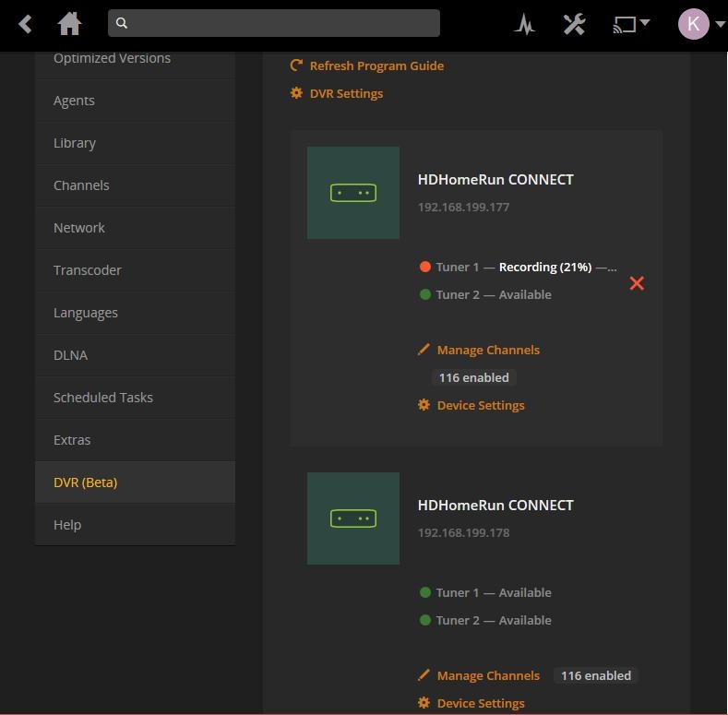Open Scheduled Tasks in the sidebar

(135, 398)
